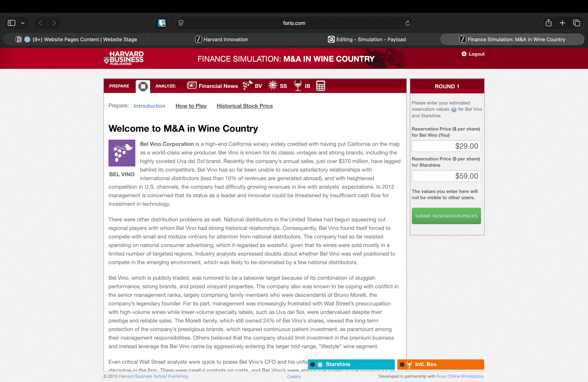Click the reservation values help icon
Screen dimensions: 588x382
pos(454,110)
